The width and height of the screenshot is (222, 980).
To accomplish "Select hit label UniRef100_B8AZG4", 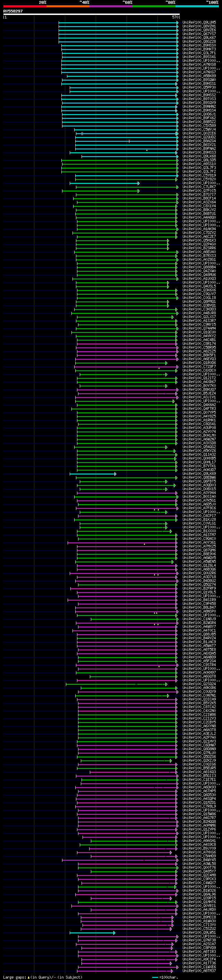I will coord(199,141).
